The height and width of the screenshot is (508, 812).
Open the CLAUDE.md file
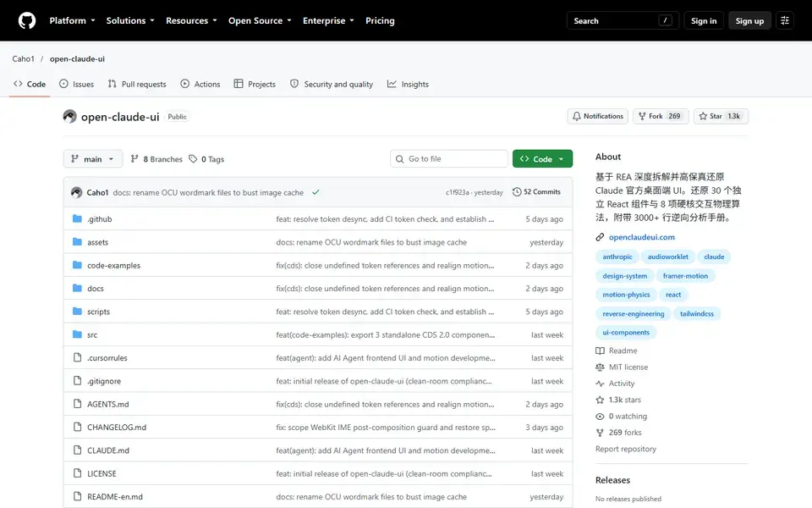click(x=107, y=450)
